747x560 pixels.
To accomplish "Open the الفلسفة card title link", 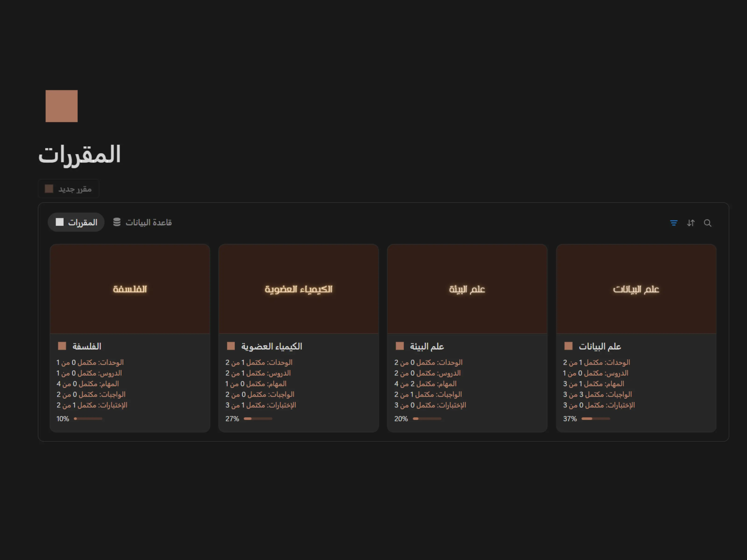I will (x=87, y=346).
